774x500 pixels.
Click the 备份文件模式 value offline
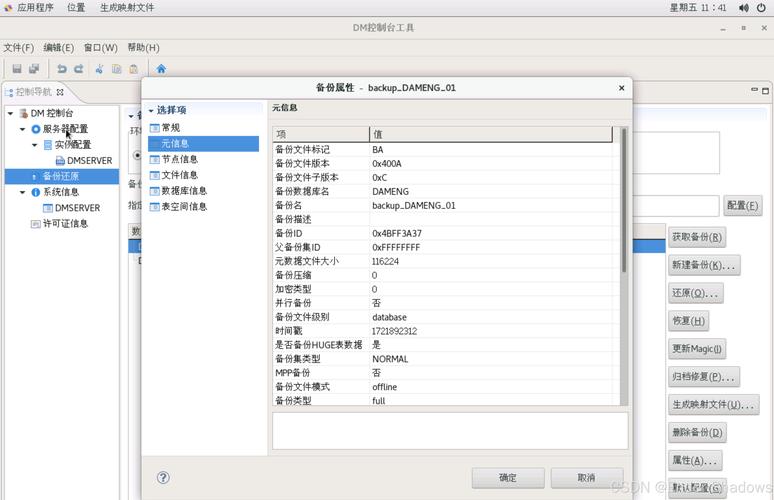click(x=385, y=387)
